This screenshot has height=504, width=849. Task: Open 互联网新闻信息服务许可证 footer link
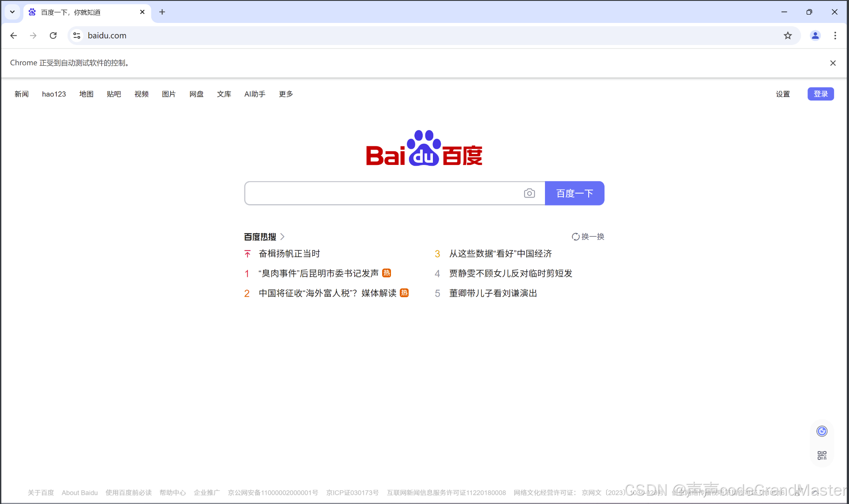[x=446, y=493]
